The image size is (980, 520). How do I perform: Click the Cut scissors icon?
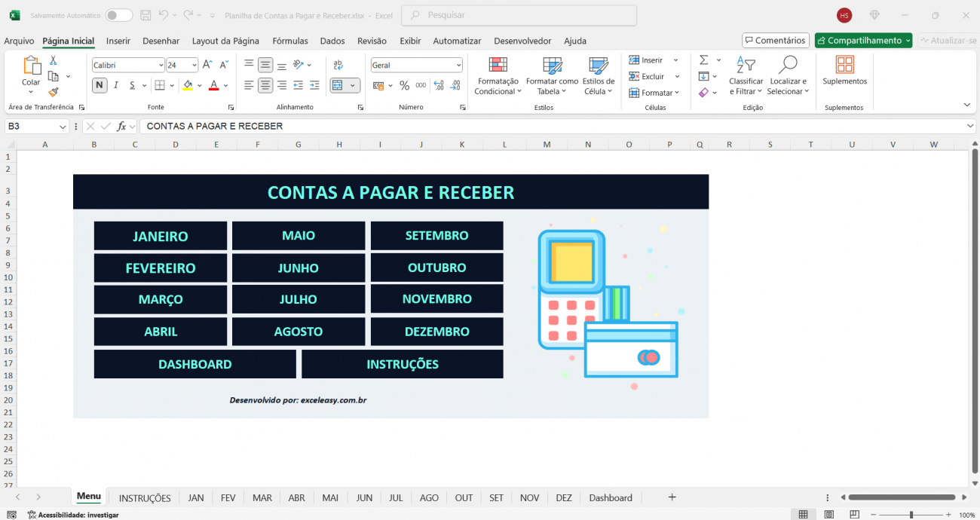54,60
